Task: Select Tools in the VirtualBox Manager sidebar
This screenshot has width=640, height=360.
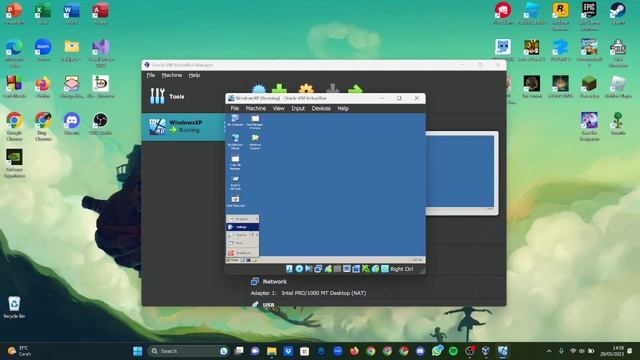Action: tap(183, 97)
